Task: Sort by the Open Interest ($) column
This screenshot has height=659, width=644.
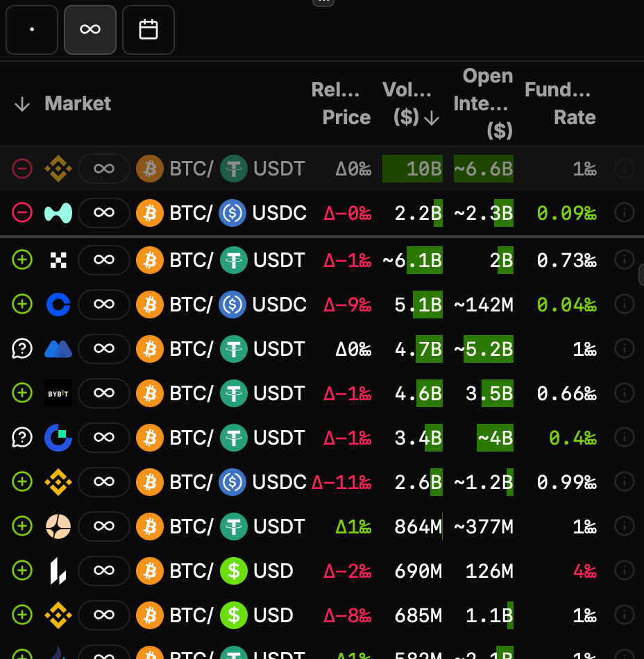Action: pyautogui.click(x=484, y=103)
